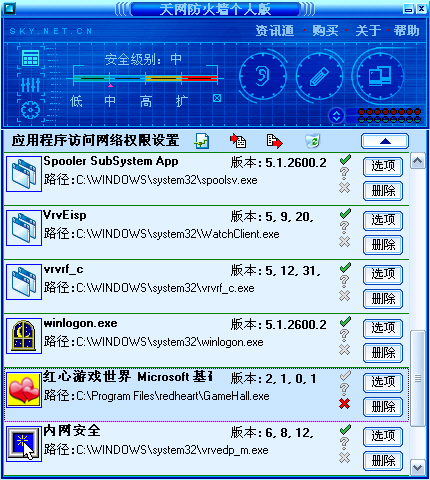Click the clear rules recycle bin icon
Screen dimensions: 430x480
tap(313, 141)
